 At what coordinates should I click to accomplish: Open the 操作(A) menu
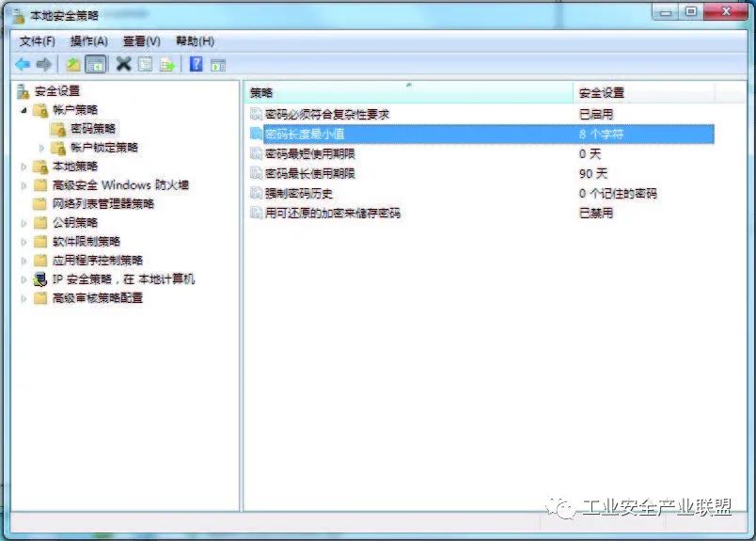pos(88,41)
